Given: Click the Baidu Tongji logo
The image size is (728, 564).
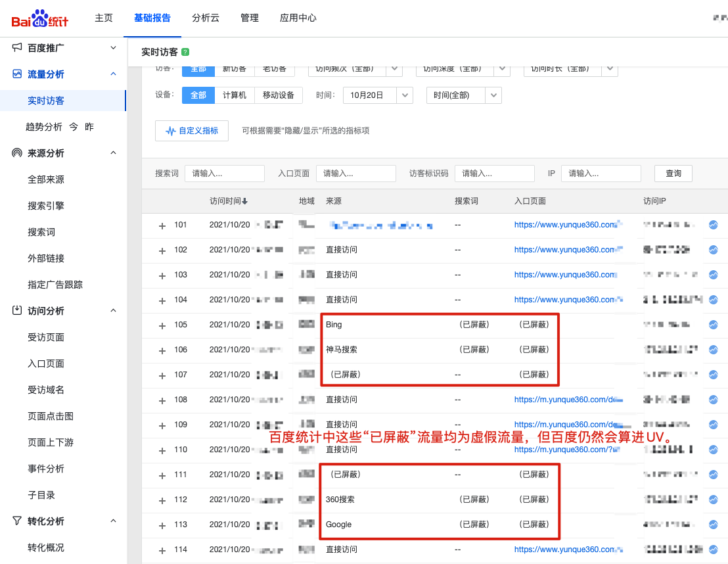Looking at the screenshot, I should pos(40,18).
